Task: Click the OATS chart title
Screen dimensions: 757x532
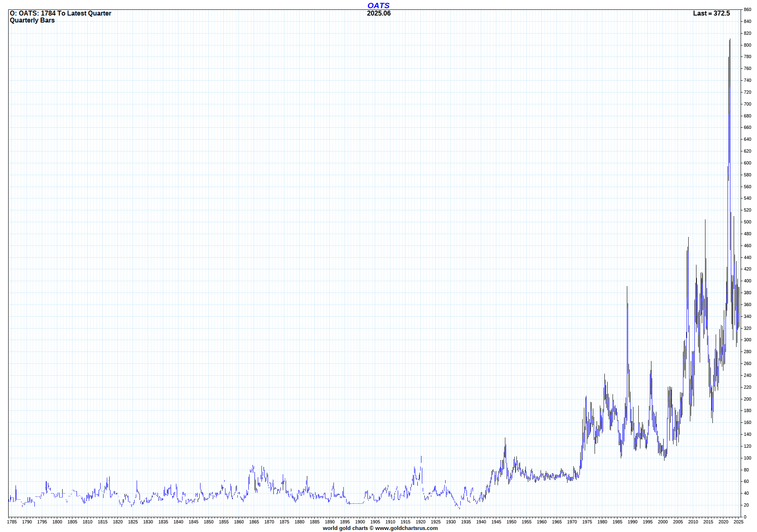Action: (x=378, y=5)
